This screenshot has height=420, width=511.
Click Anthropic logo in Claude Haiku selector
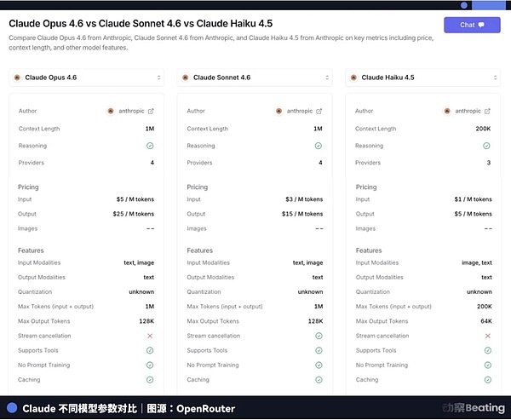click(355, 78)
